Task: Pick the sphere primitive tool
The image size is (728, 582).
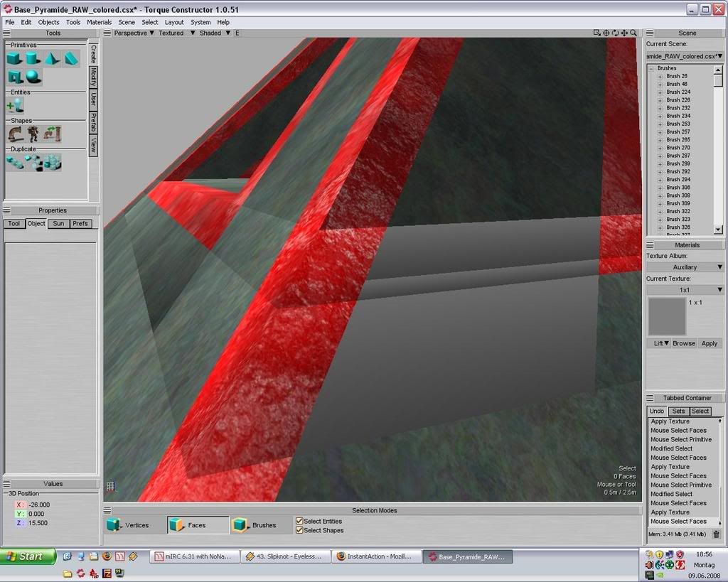Action: (33, 76)
